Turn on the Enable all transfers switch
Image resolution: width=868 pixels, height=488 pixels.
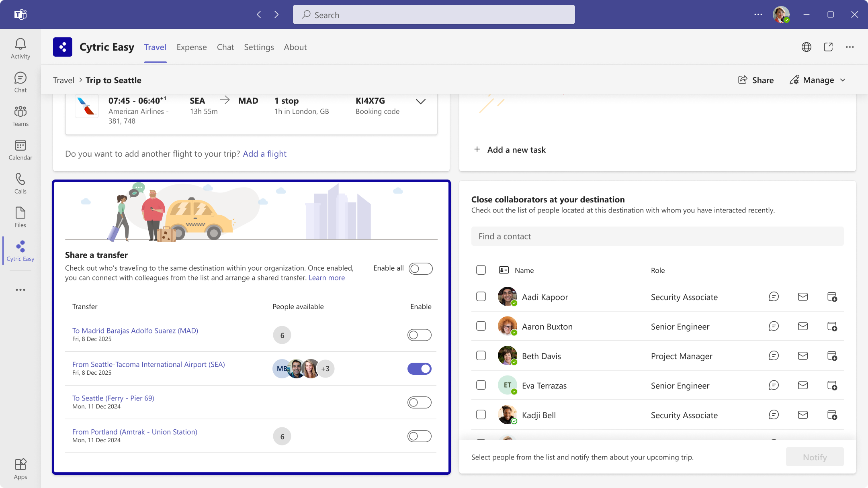[420, 268]
